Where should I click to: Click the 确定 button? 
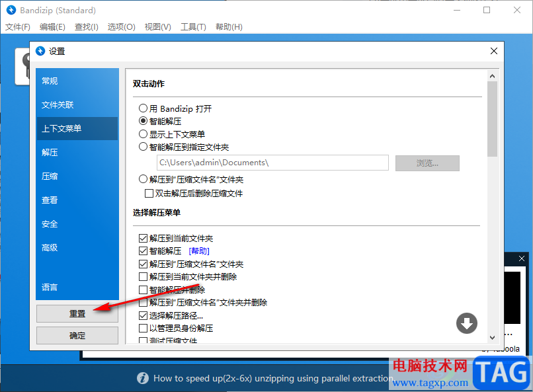pos(77,336)
